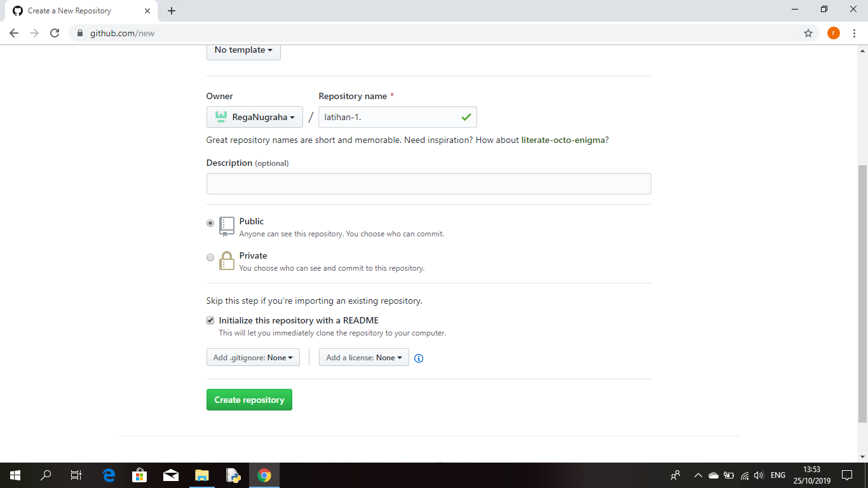Screen dimensions: 868x488
Task: Expand the No template dropdown
Action: [x=243, y=50]
